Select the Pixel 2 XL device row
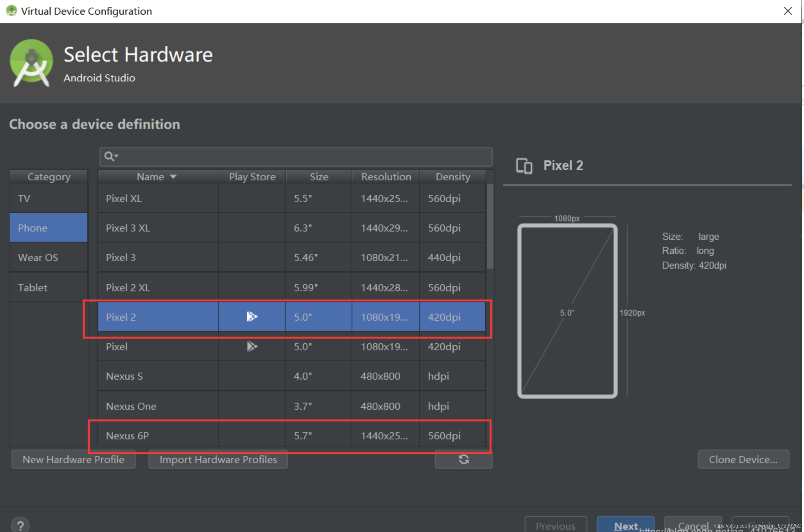 tap(292, 287)
